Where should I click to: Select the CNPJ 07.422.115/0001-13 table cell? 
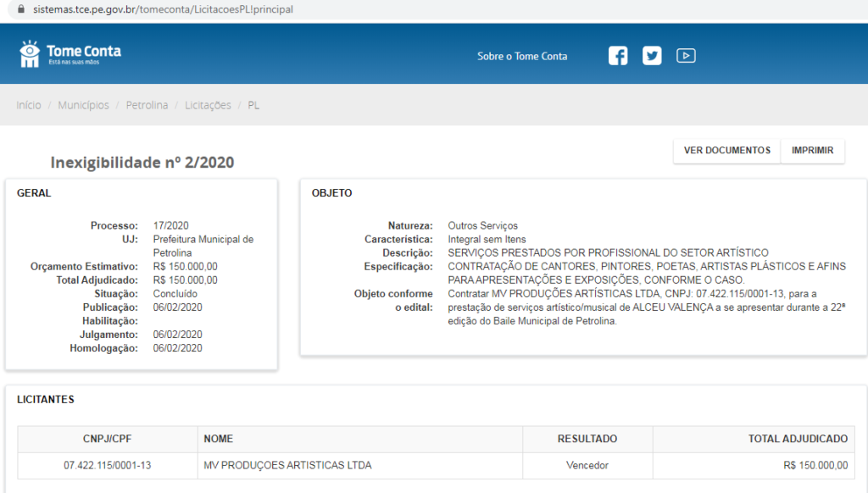coord(108,465)
